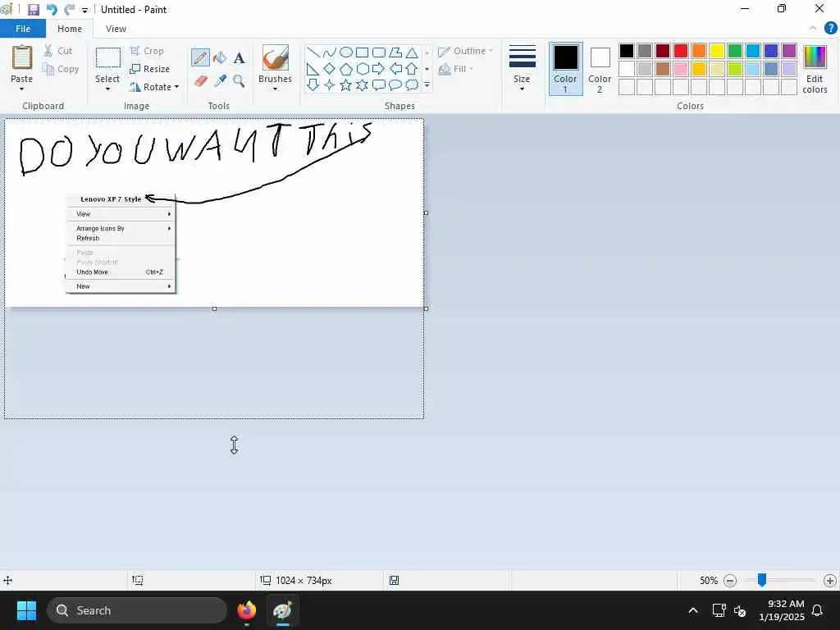Screen dimensions: 840x630
Task: Click the Save icon in title bar
Action: coord(33,10)
